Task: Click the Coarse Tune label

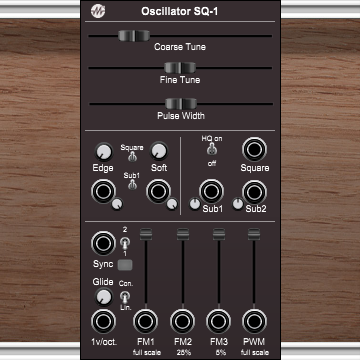Action: [180, 47]
